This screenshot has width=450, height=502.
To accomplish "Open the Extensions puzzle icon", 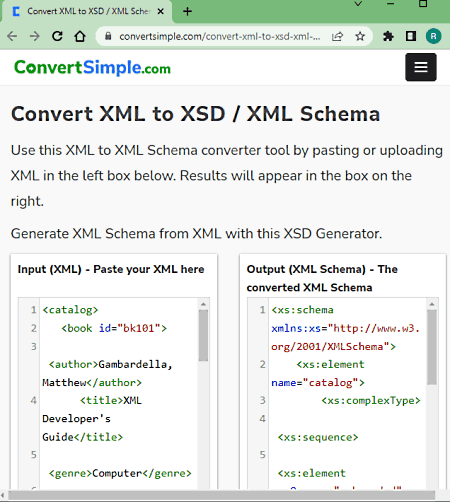I will click(x=388, y=36).
